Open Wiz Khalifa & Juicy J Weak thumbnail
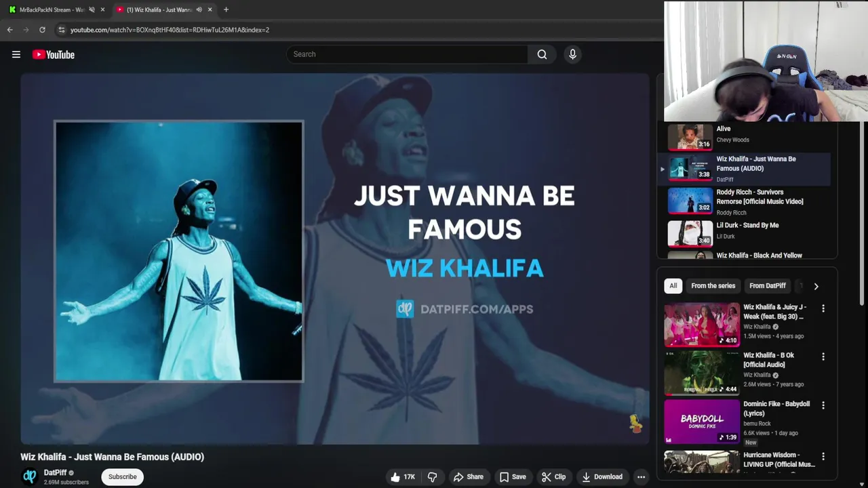This screenshot has width=868, height=488. pos(702,325)
